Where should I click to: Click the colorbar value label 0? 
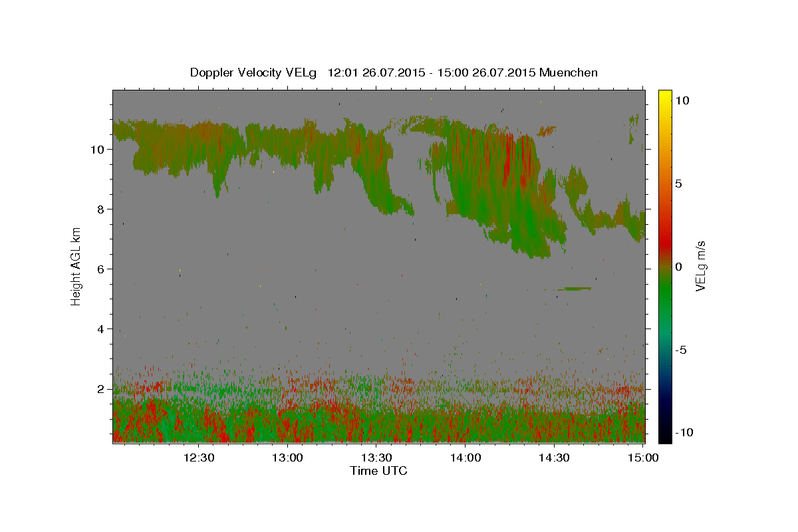click(x=679, y=267)
